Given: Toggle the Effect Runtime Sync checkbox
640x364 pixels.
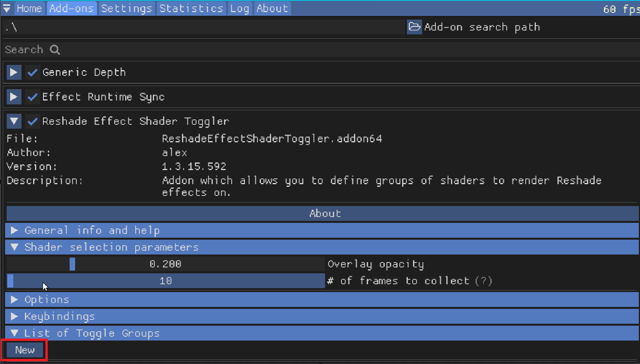Looking at the screenshot, I should point(32,97).
